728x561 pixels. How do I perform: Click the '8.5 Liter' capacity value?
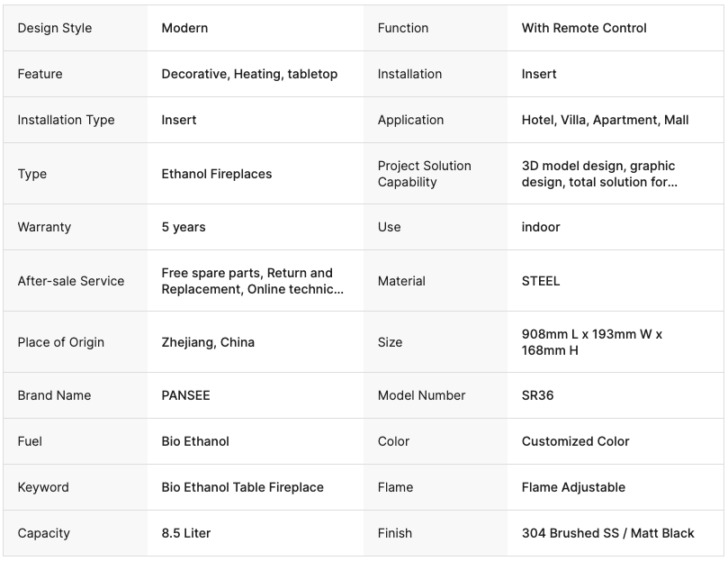pos(186,533)
